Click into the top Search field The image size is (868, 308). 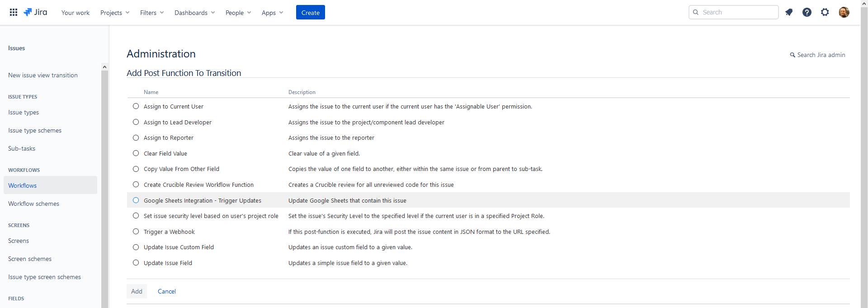pyautogui.click(x=737, y=12)
